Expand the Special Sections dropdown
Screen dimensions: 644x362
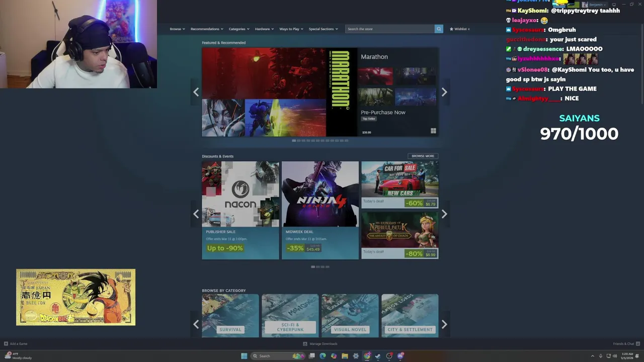pos(323,29)
